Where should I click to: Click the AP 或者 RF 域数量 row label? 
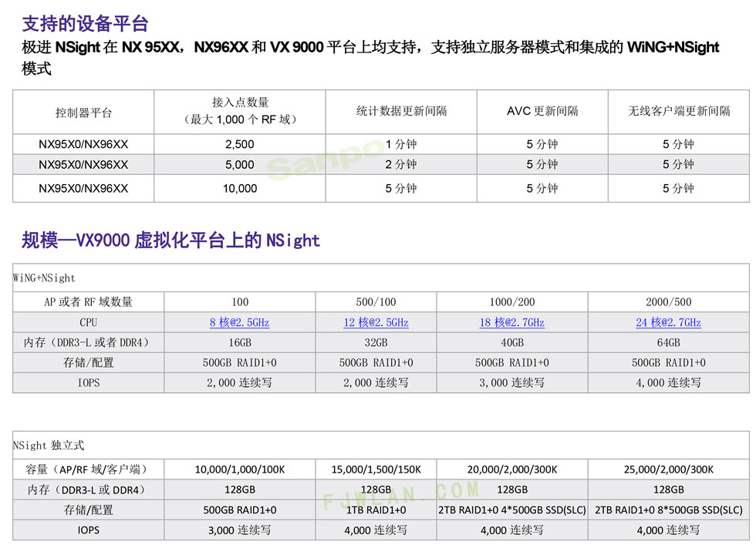88,302
